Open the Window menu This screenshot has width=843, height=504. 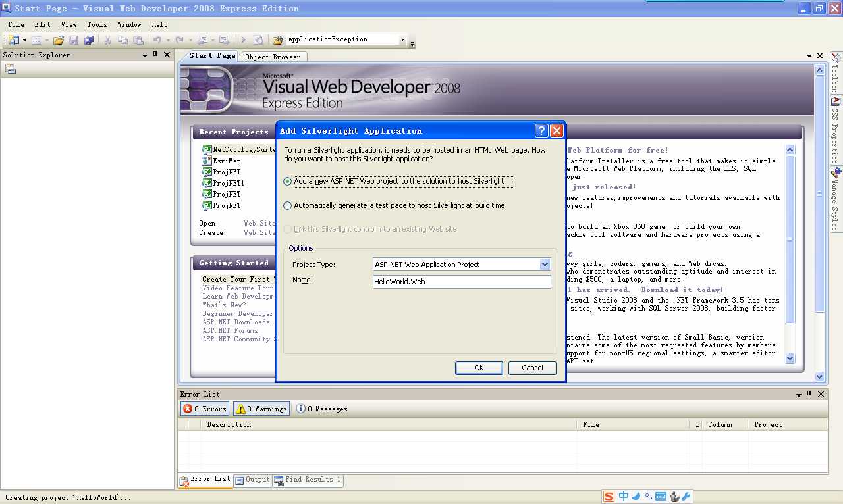pos(129,24)
